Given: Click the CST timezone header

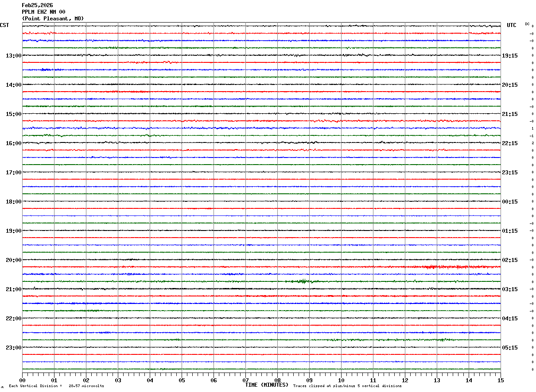Looking at the screenshot, I should point(4,25).
